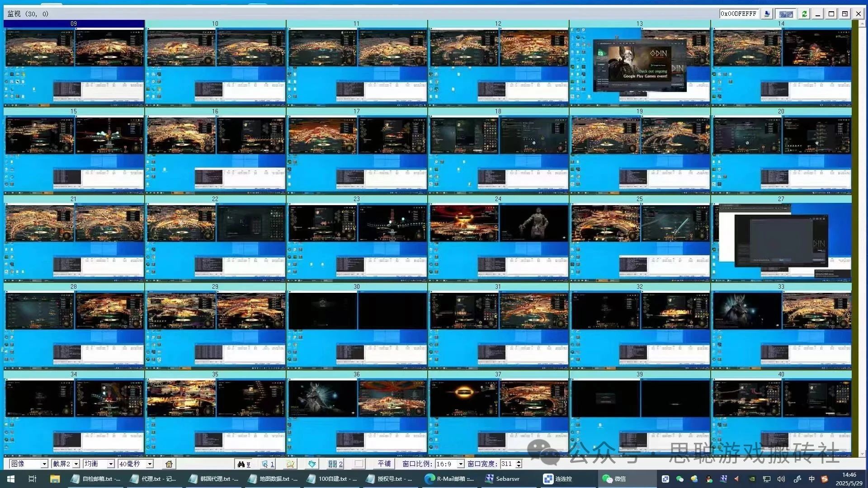Toggle the blank square button beside grid icon
868x488 pixels.
359,464
